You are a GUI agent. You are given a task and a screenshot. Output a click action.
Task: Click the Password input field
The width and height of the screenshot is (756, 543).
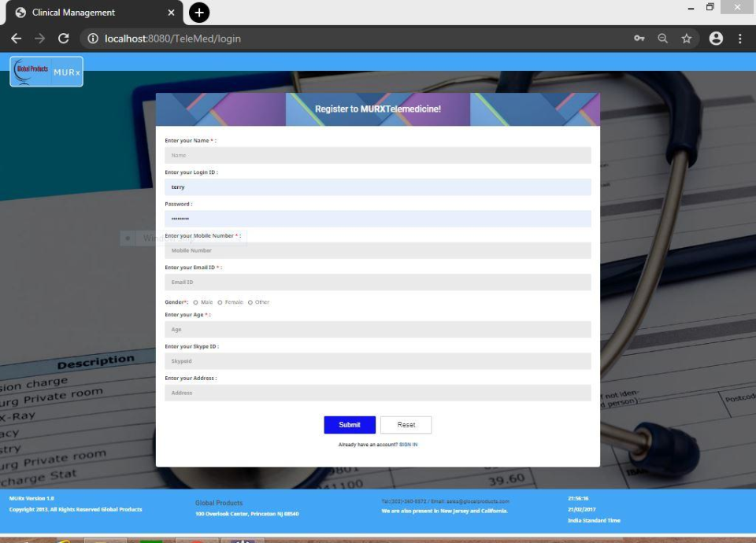378,219
